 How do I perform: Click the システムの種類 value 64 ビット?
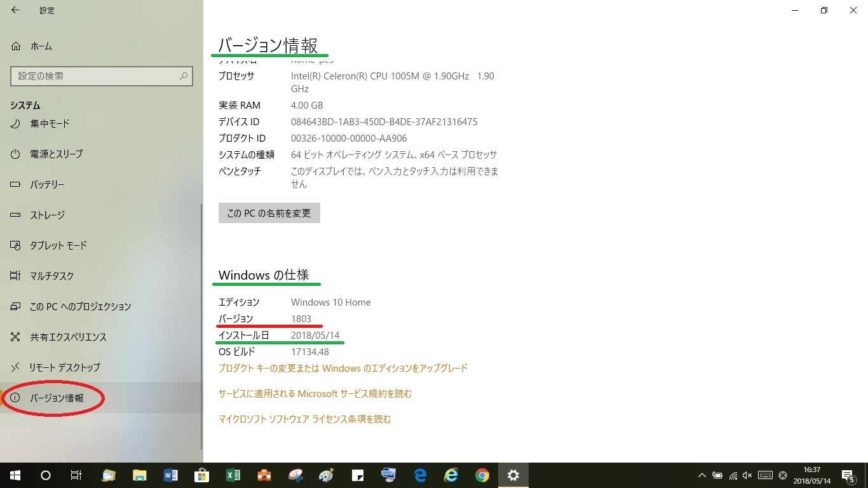[x=394, y=154]
